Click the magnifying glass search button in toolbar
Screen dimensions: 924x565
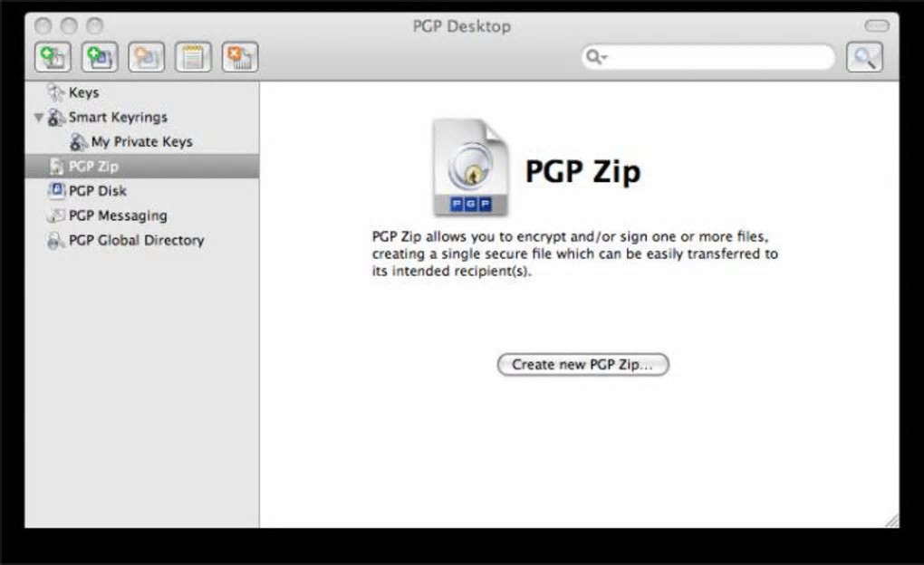click(864, 57)
